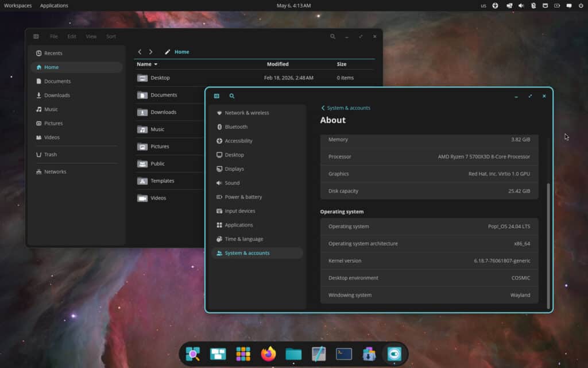
Task: Open search in the Files window
Action: [332, 36]
